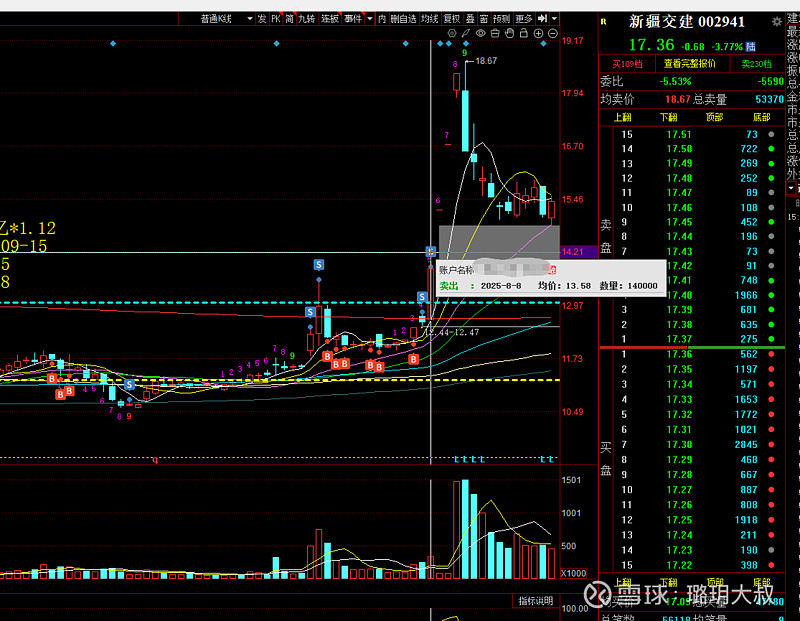
Task: Click the 委比 -5.53% value
Action: (674, 82)
